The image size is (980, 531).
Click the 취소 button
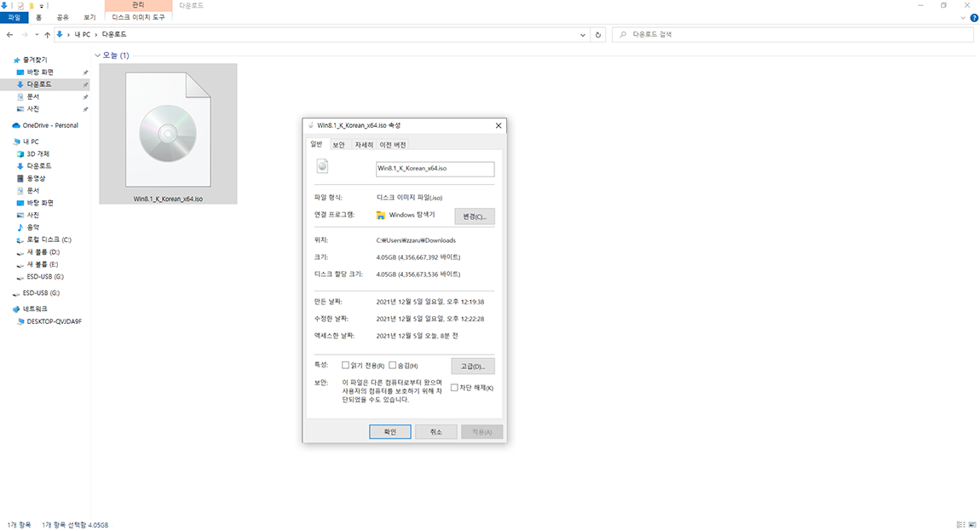coord(435,431)
